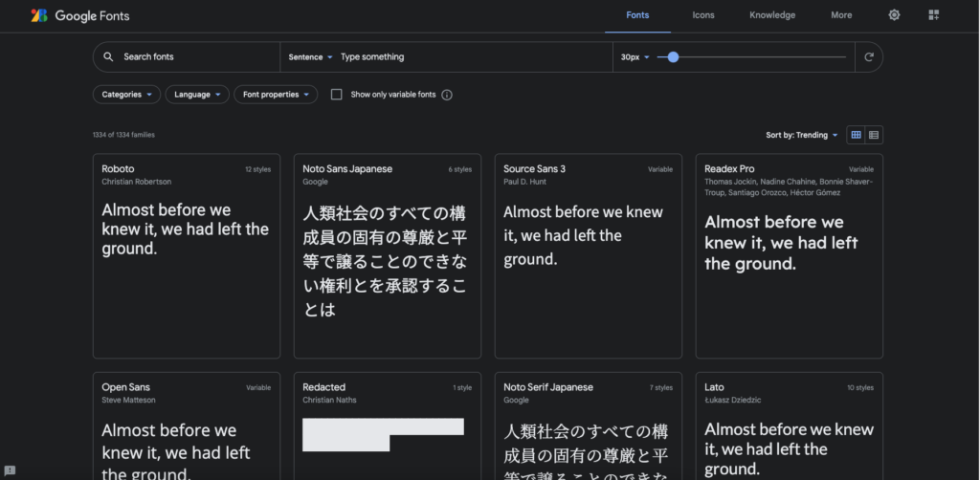This screenshot has height=480, width=980.
Task: Click the feedback icon at bottom left
Action: (x=10, y=470)
